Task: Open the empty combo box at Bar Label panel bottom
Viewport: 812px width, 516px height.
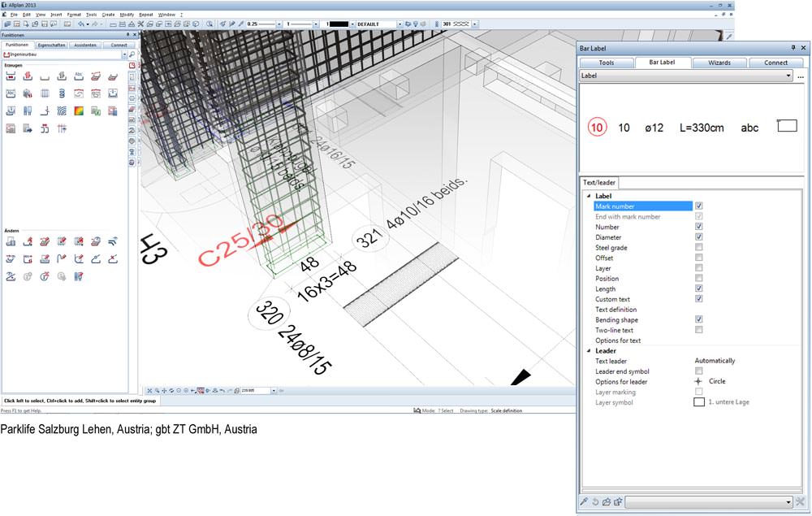Action: click(x=709, y=501)
